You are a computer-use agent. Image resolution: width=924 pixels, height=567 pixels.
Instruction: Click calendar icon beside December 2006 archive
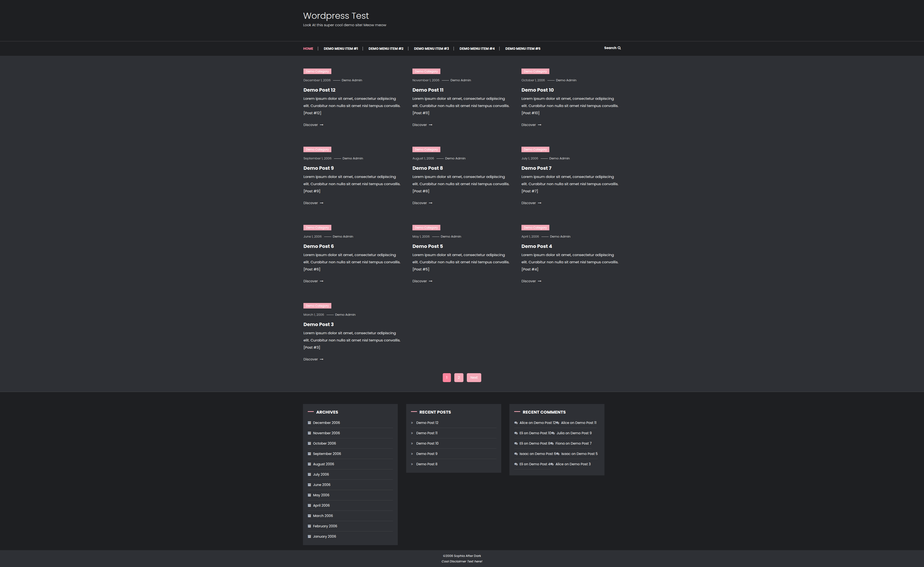[x=309, y=423]
